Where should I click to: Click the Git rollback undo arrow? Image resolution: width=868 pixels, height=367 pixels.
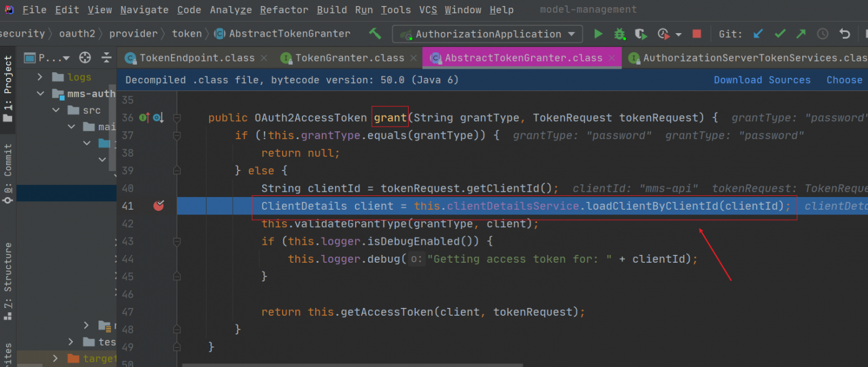click(x=844, y=34)
